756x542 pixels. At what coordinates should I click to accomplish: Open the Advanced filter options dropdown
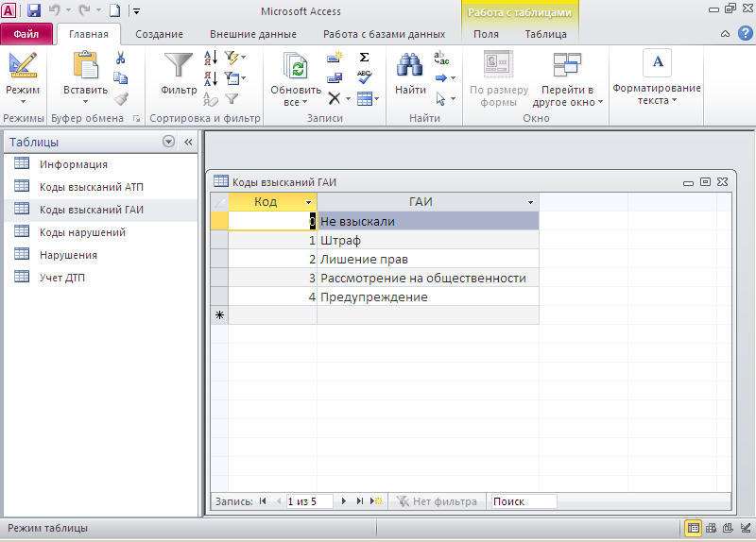tap(235, 78)
